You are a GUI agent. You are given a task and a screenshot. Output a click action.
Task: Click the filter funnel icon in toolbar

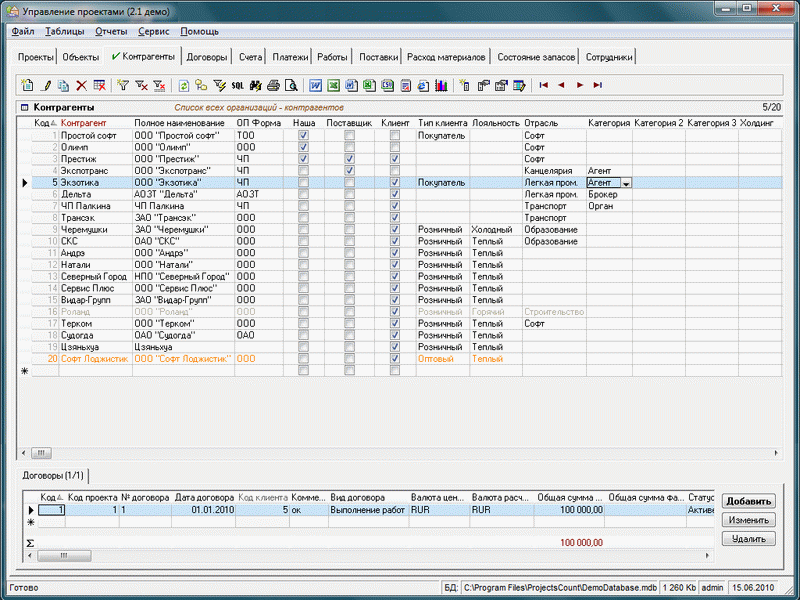(123, 86)
